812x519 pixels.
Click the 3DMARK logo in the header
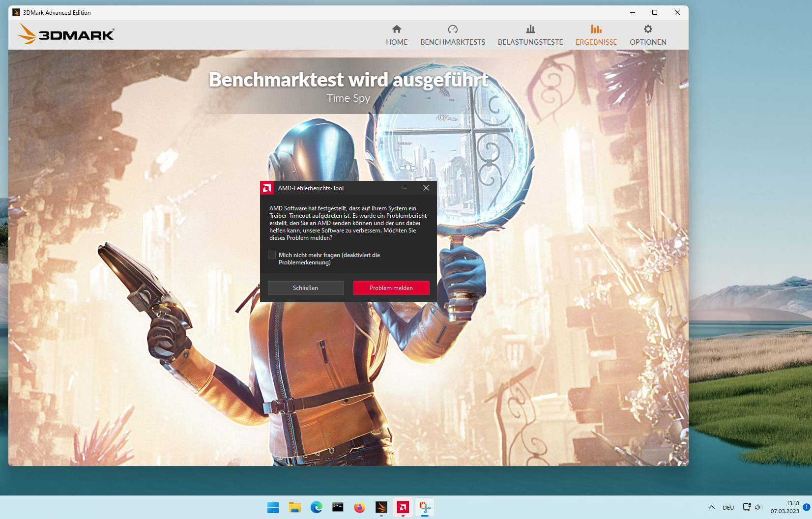[66, 34]
